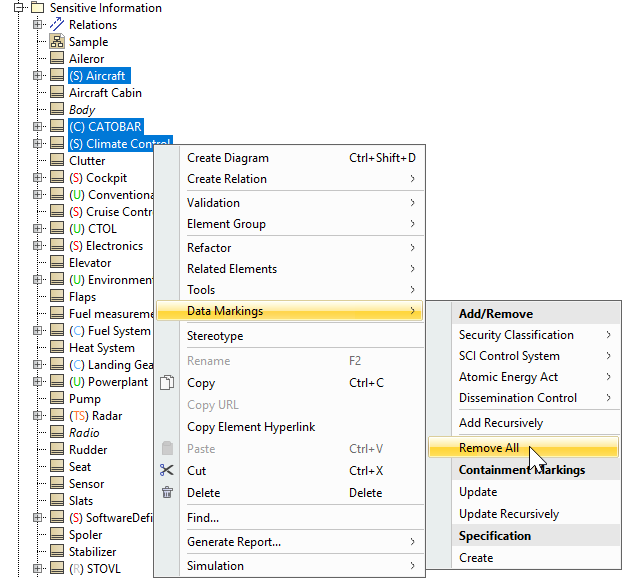622x578 pixels.
Task: Click the block icon beside (TS) Radar
Action: 57,415
